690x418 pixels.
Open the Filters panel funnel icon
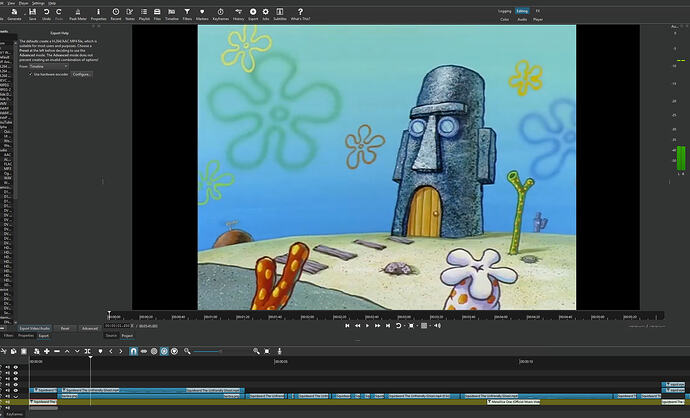[187, 12]
